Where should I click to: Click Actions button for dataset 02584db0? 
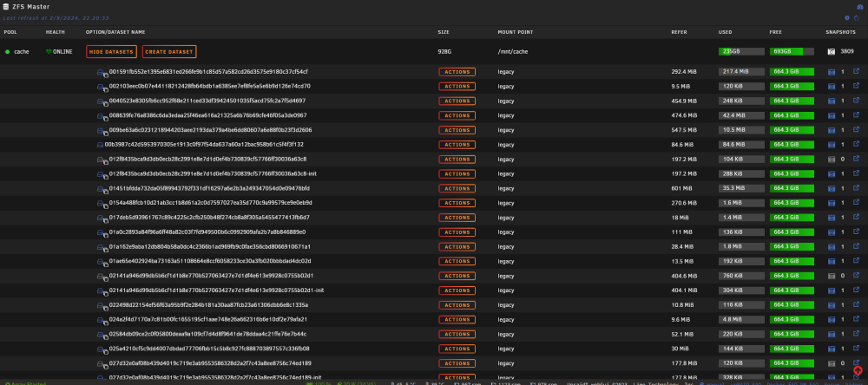tap(457, 334)
